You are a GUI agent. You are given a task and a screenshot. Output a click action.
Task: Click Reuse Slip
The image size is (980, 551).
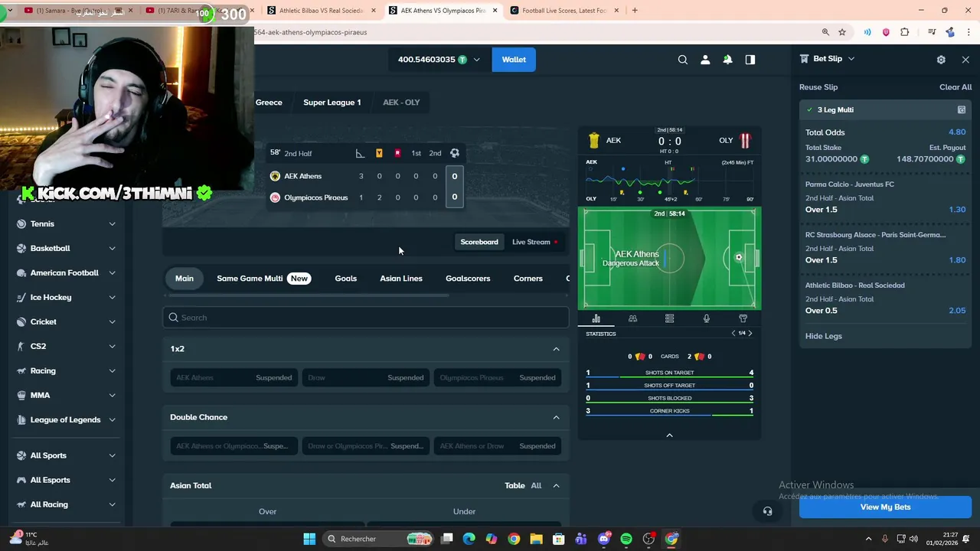tap(818, 87)
